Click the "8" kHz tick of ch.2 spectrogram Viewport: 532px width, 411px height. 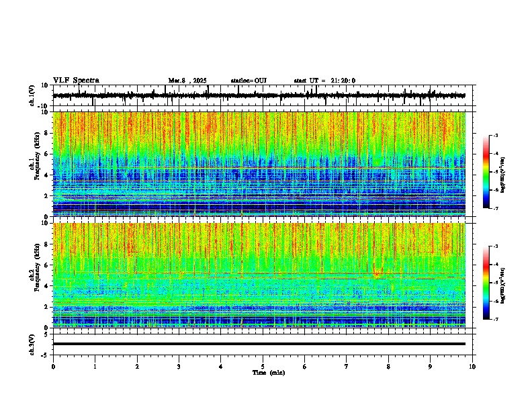pyautogui.click(x=47, y=244)
